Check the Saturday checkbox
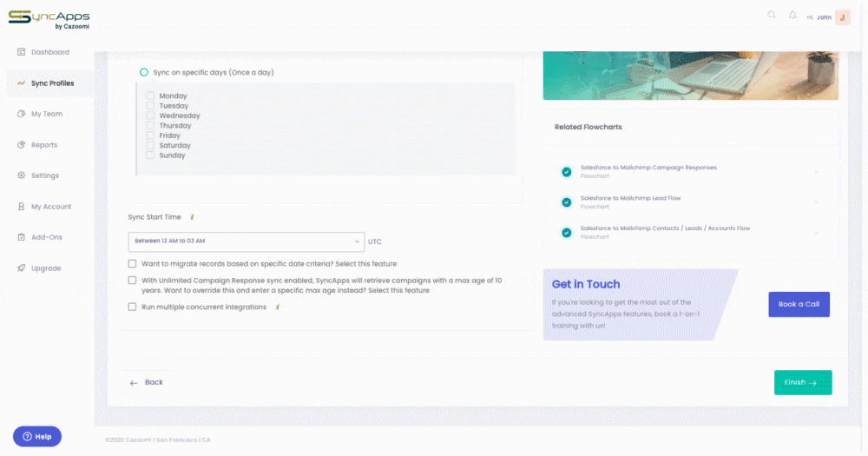 [x=150, y=145]
